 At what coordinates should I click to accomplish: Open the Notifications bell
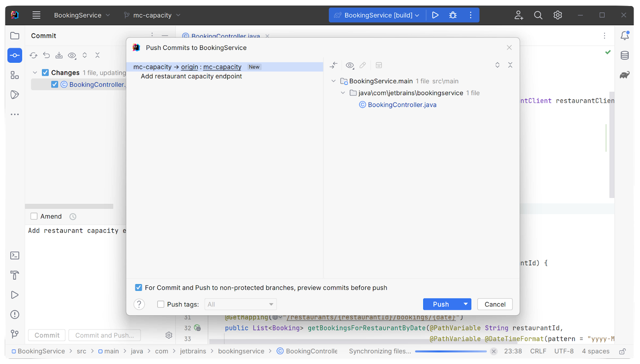tap(625, 36)
